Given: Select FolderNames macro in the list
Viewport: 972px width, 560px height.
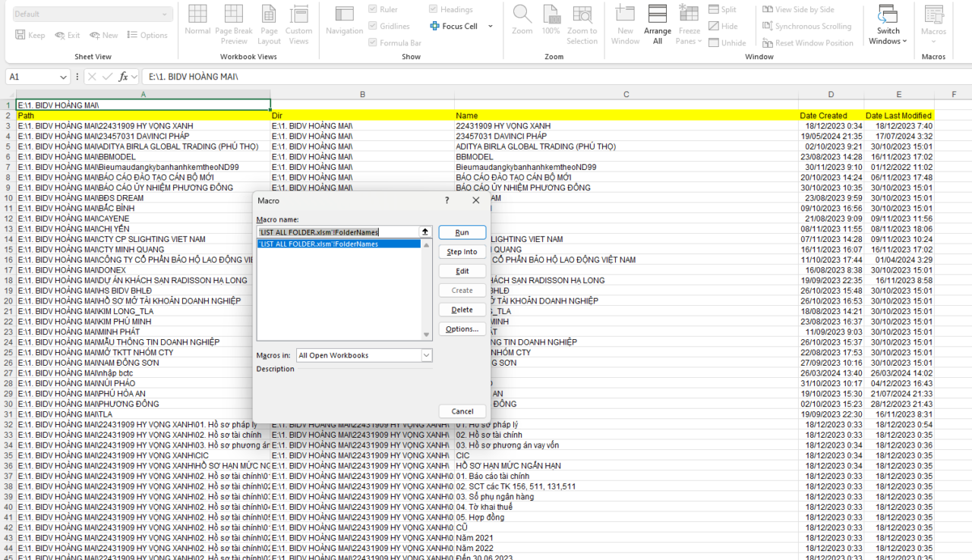Looking at the screenshot, I should tap(339, 244).
